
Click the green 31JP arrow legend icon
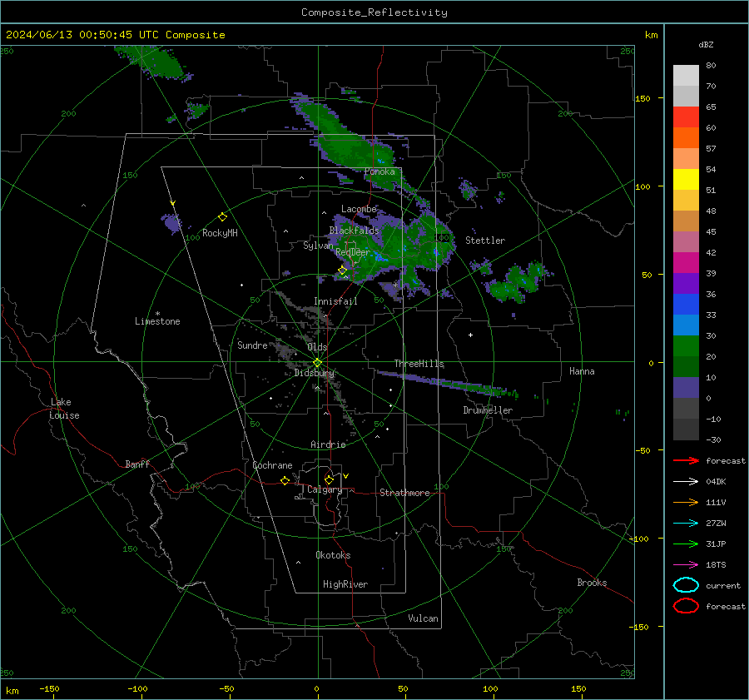(686, 544)
